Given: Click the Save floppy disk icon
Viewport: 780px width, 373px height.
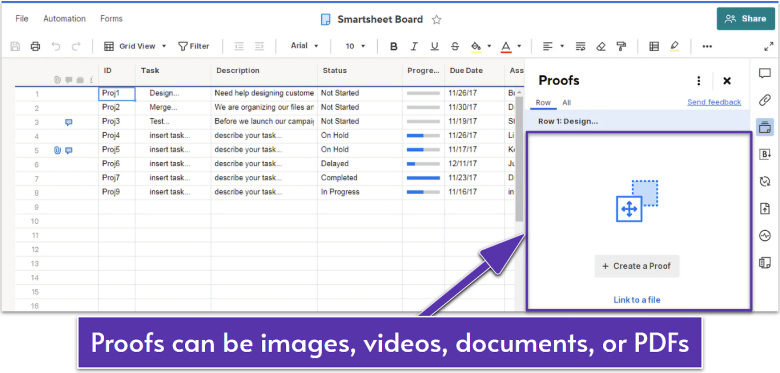Looking at the screenshot, I should [15, 46].
